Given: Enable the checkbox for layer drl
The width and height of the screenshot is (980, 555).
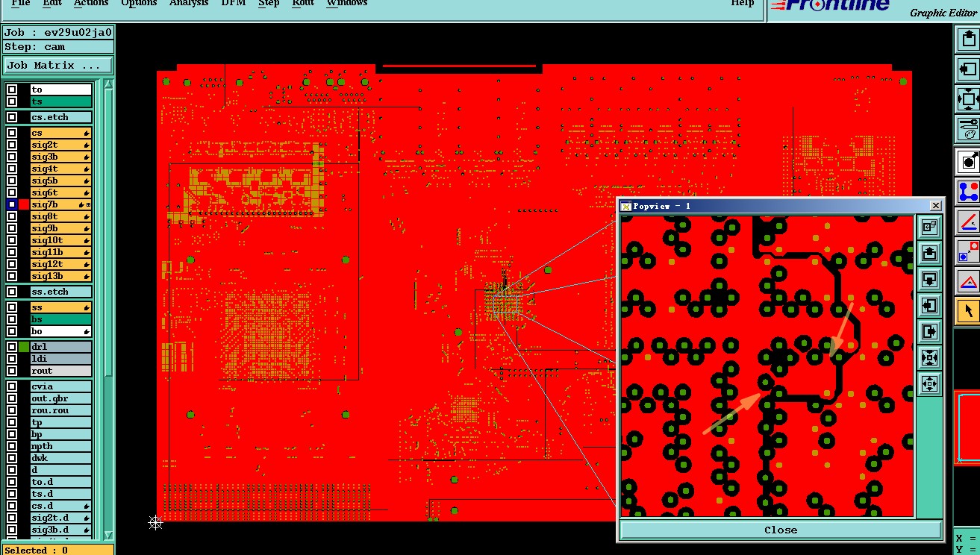Looking at the screenshot, I should coord(12,347).
